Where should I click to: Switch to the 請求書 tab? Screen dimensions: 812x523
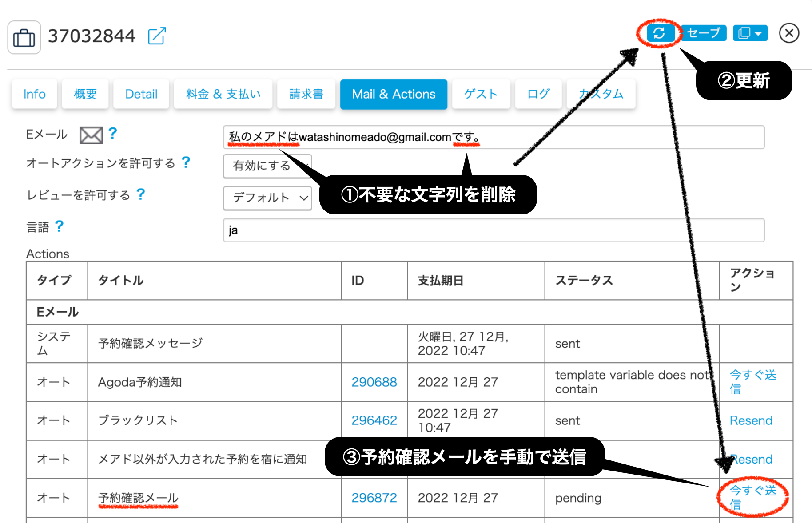(306, 94)
